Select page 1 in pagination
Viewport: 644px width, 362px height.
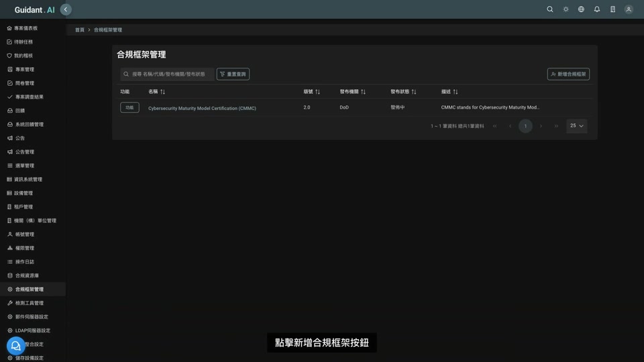point(525,126)
